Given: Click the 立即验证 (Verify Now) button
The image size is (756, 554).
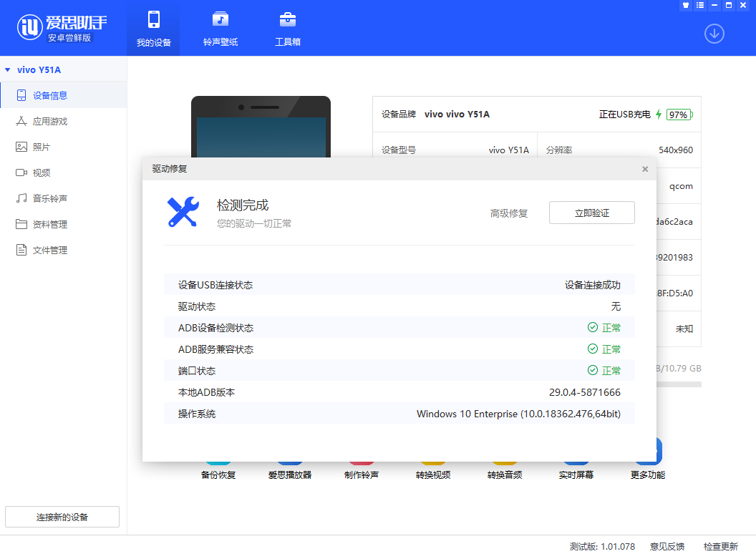Looking at the screenshot, I should 591,212.
